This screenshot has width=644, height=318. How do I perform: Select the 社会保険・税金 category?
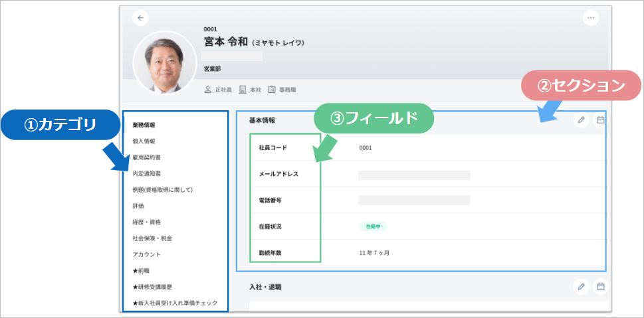(x=152, y=238)
